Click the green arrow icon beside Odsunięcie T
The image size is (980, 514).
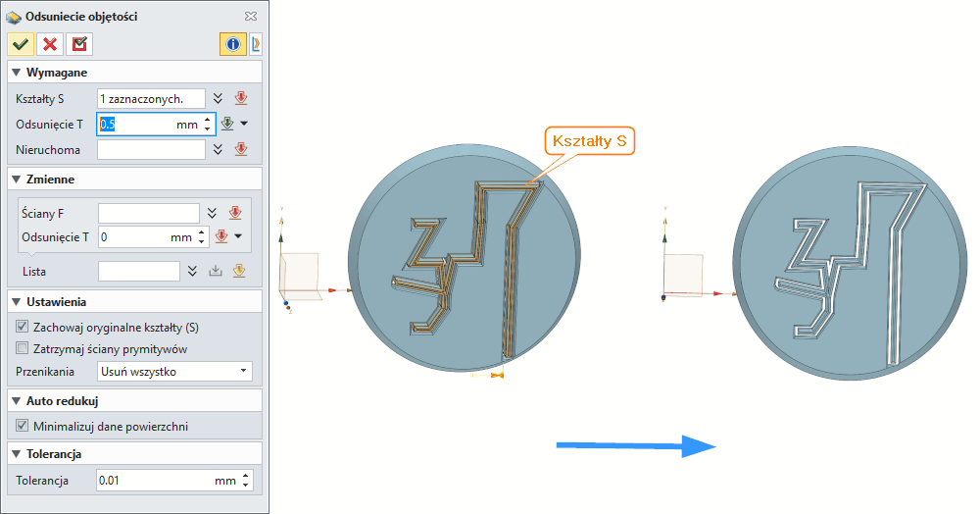(227, 124)
